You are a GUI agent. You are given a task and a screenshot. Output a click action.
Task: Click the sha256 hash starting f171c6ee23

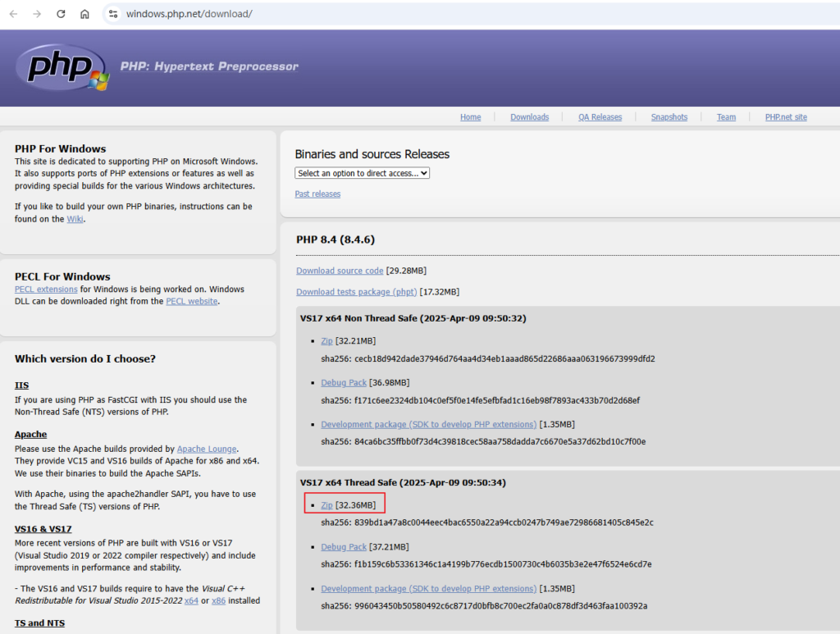(x=497, y=400)
